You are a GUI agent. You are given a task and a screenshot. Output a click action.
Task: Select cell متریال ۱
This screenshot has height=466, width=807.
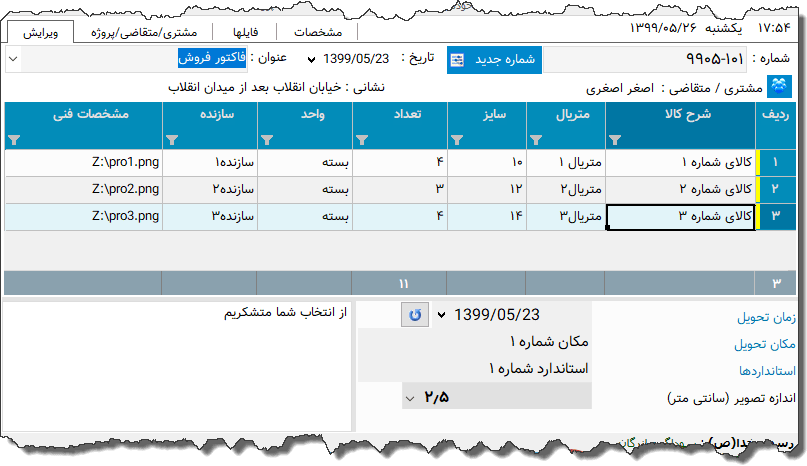[566, 162]
